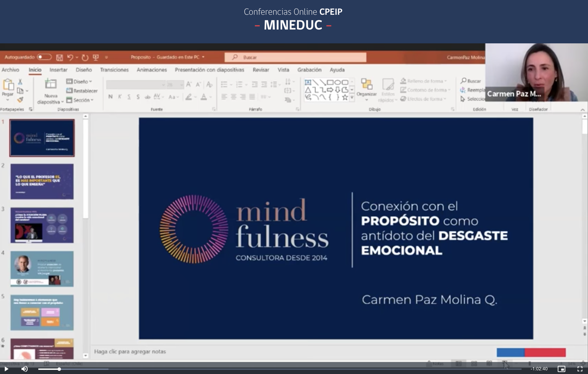
Task: Click the Nueva diapositiva icon
Action: coord(51,84)
